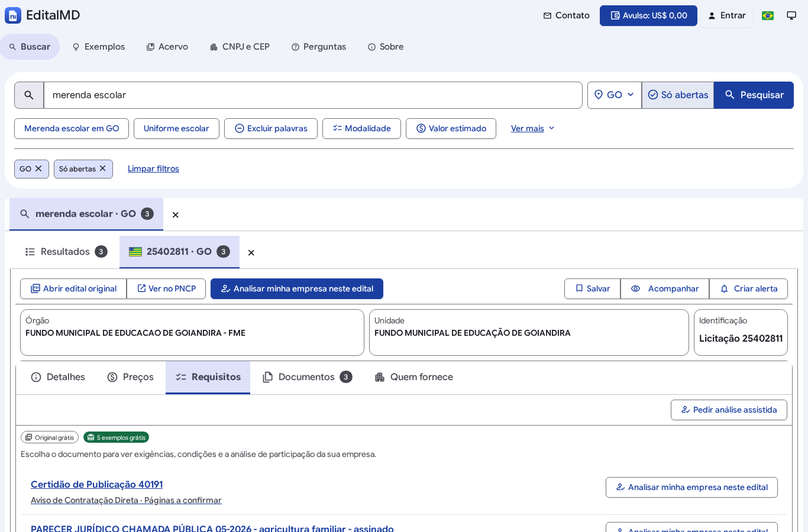The width and height of the screenshot is (808, 532).
Task: Open the Modalidade filter
Action: (x=361, y=128)
